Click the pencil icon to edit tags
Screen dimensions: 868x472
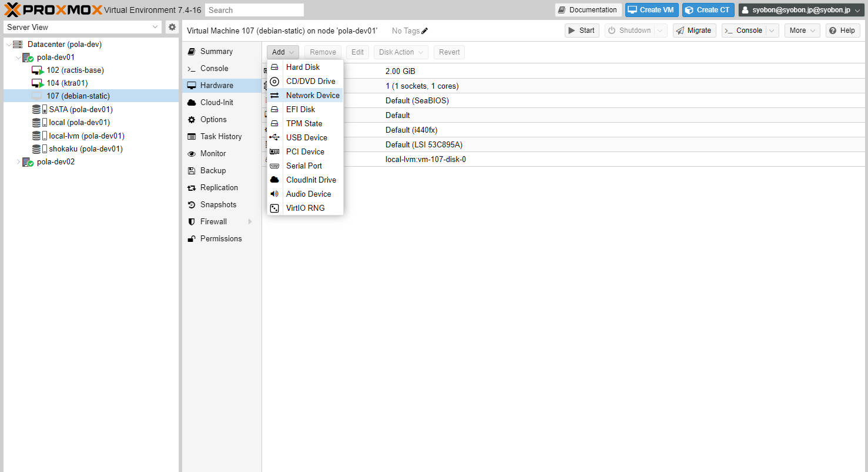pos(425,31)
